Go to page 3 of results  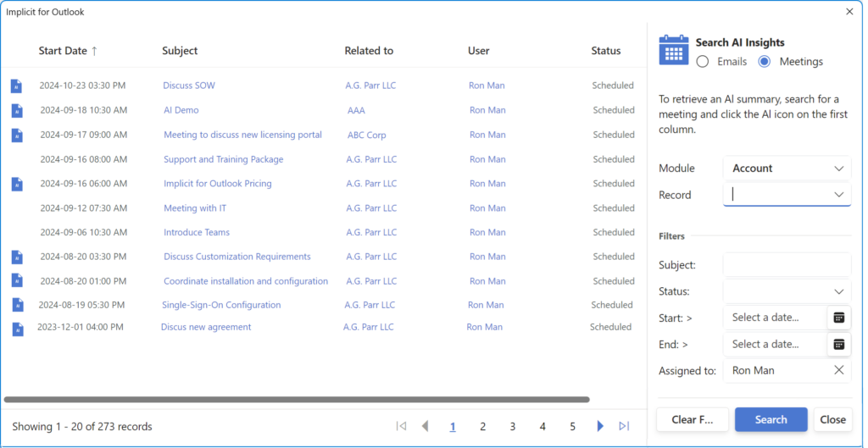pos(513,427)
